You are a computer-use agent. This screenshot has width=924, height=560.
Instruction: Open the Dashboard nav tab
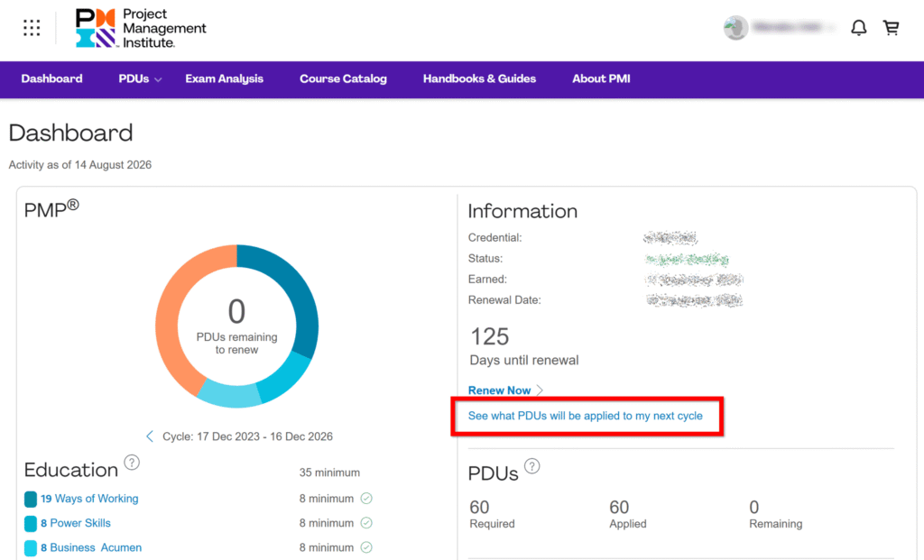click(51, 79)
